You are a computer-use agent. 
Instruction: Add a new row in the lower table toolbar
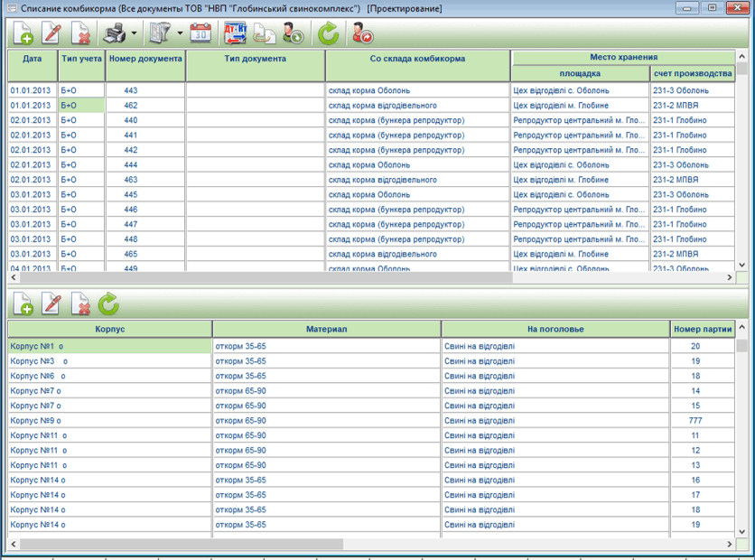click(23, 303)
